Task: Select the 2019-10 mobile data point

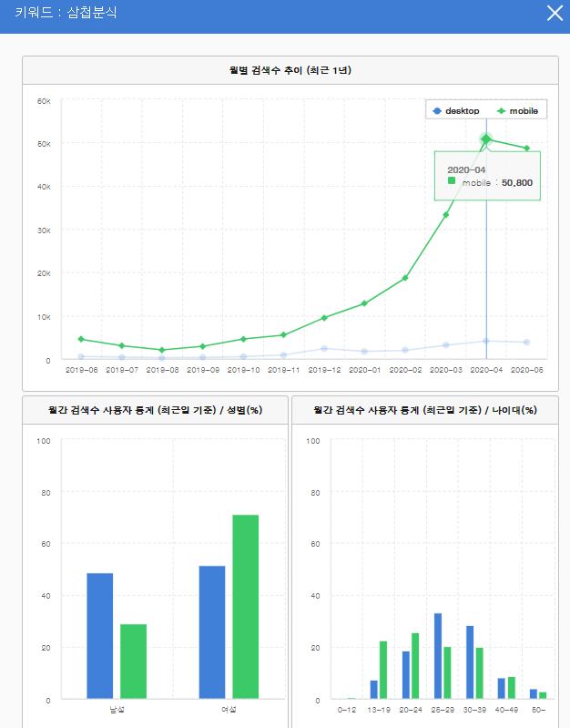Action: point(243,339)
